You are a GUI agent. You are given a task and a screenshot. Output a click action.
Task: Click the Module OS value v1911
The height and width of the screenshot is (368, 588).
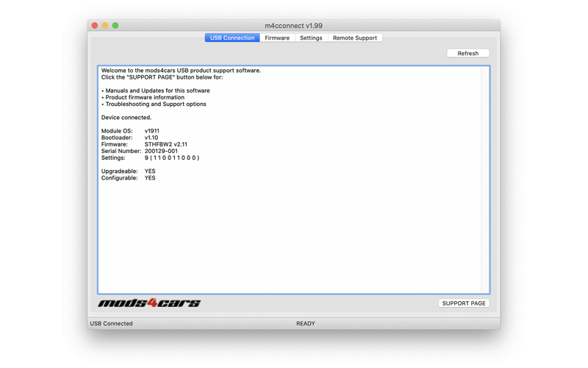(152, 131)
